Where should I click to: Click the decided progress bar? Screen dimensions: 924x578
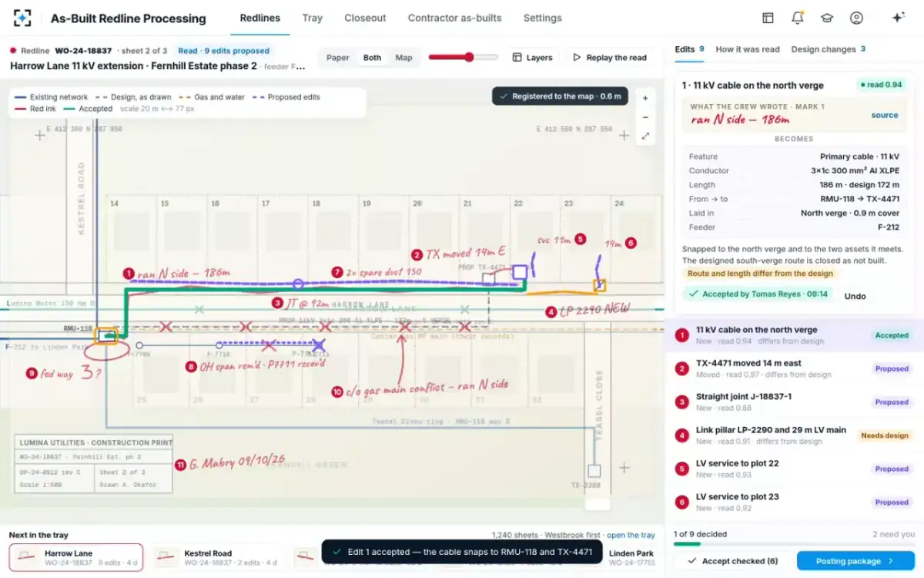(795, 544)
